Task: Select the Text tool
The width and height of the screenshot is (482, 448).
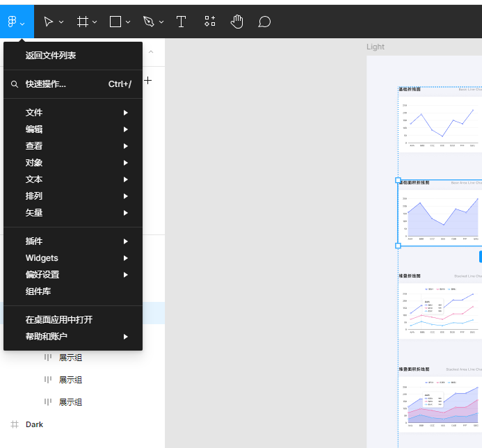Action: (x=181, y=22)
